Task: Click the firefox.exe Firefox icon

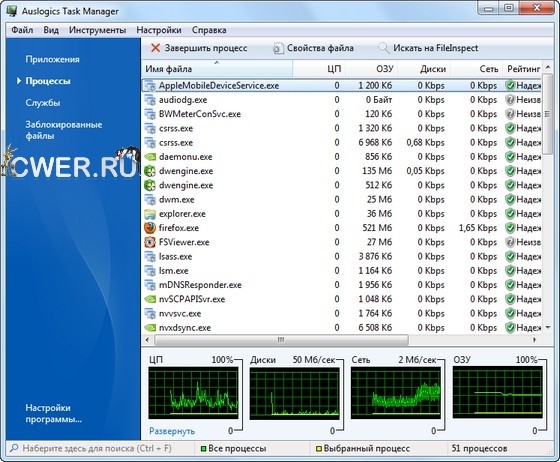Action: pos(150,228)
